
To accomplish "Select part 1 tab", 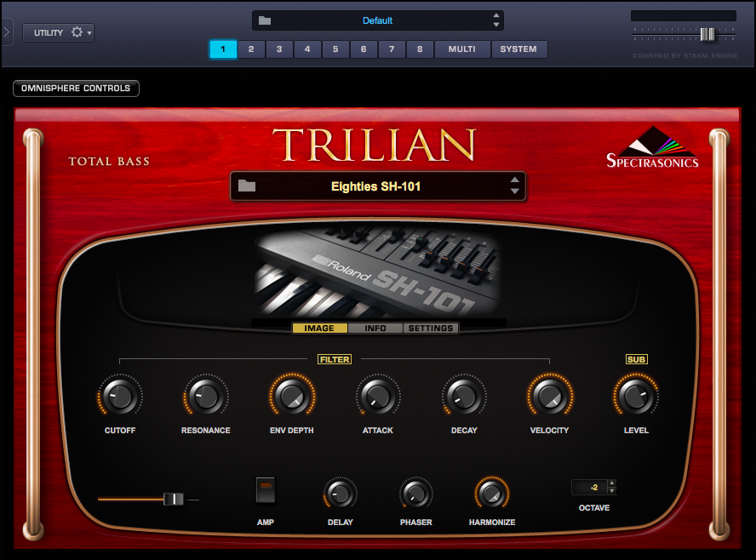I will pyautogui.click(x=223, y=49).
